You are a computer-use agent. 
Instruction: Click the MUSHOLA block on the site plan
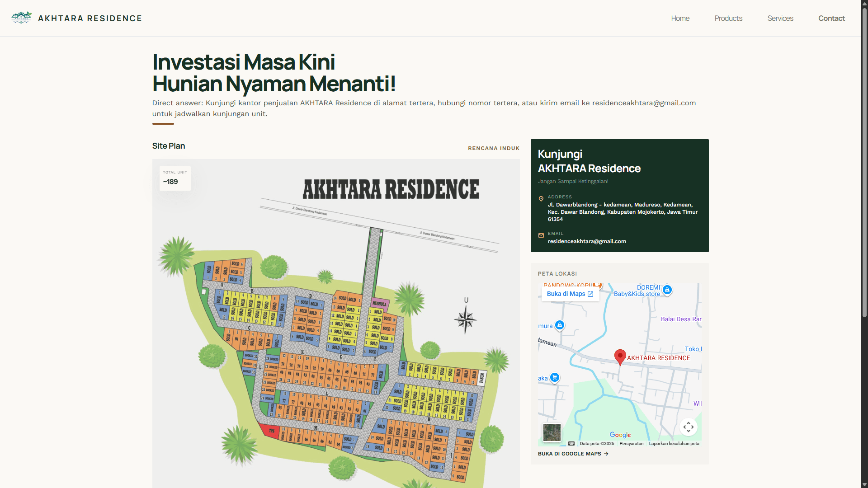click(379, 303)
